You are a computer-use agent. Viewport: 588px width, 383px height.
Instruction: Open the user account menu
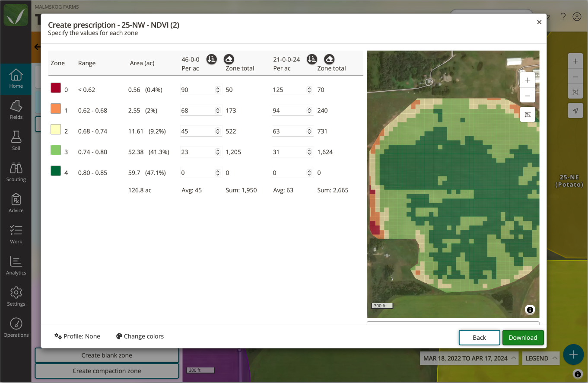tap(577, 17)
